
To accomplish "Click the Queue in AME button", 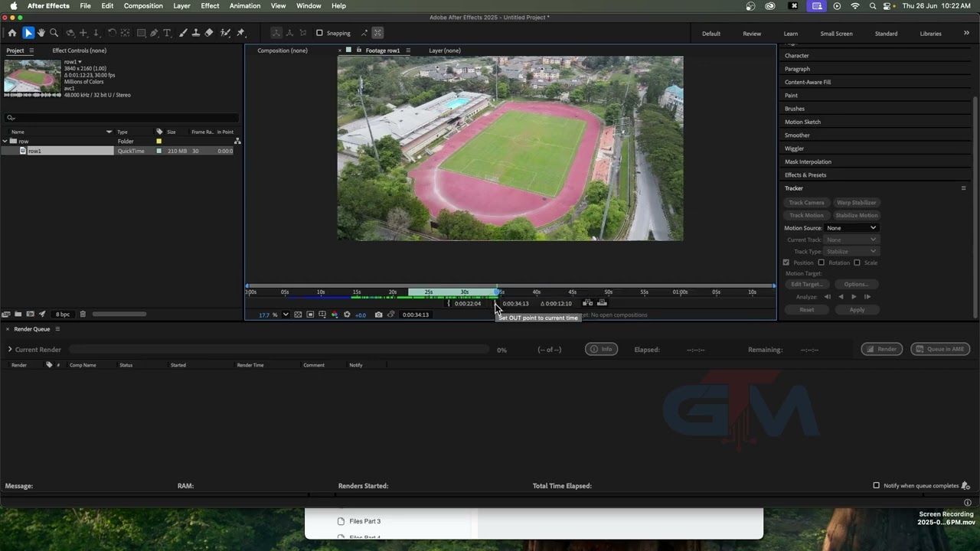I will click(x=939, y=349).
